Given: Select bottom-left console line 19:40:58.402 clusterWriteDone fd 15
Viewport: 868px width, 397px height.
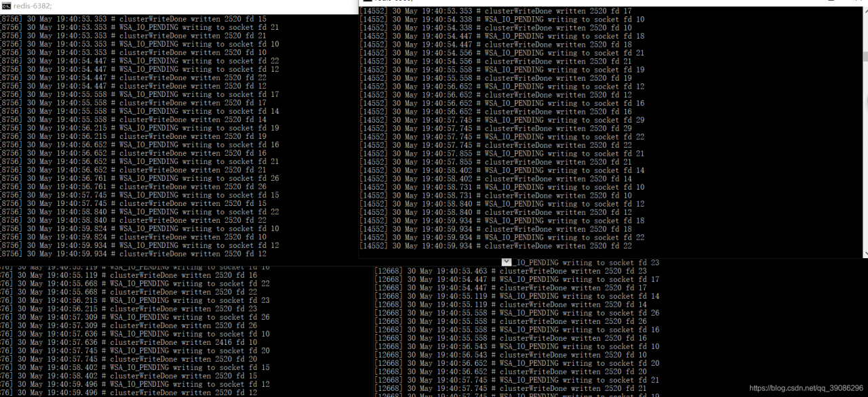Looking at the screenshot, I should pyautogui.click(x=129, y=375).
